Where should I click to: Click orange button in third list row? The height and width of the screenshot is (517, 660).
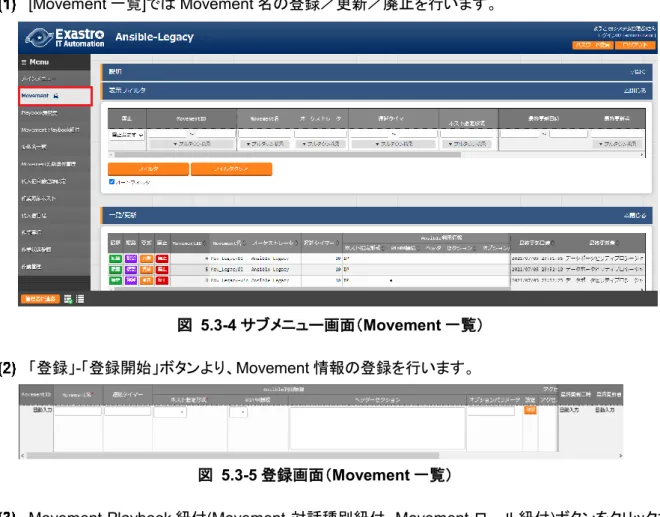pyautogui.click(x=146, y=280)
